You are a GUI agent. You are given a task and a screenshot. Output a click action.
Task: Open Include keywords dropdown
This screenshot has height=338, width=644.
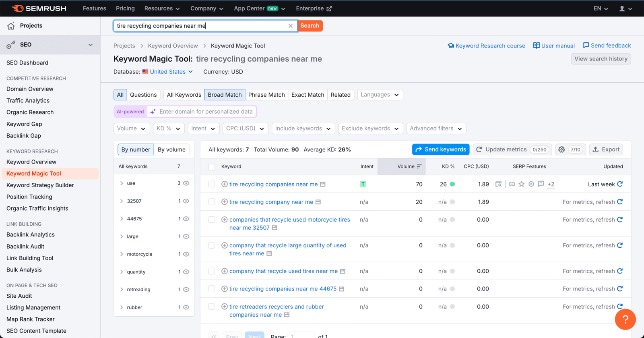tap(303, 129)
